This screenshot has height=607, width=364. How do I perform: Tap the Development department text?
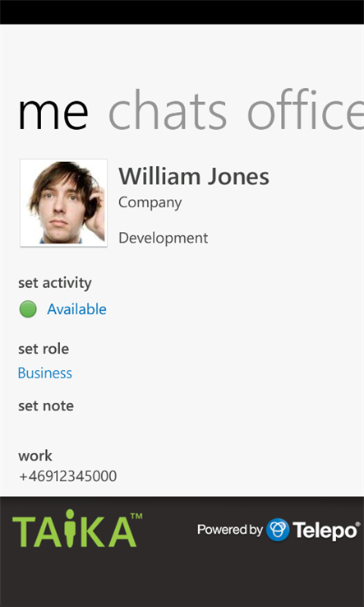point(164,238)
